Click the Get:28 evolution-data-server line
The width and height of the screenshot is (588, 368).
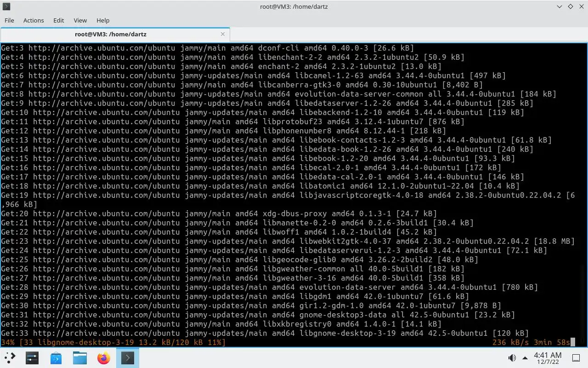pos(269,287)
